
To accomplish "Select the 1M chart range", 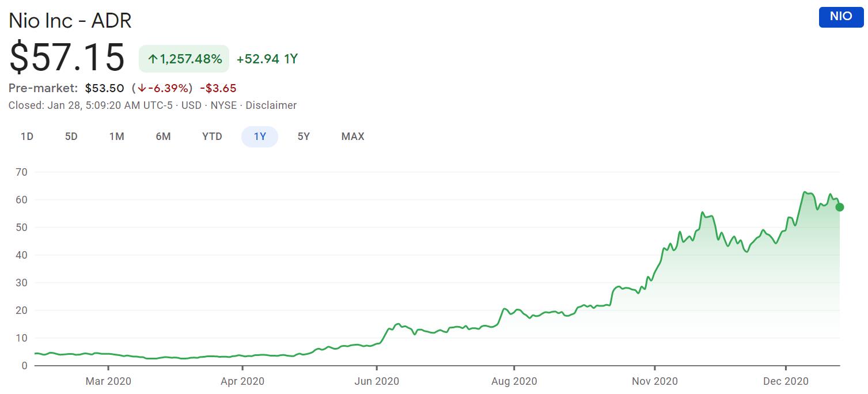I will pyautogui.click(x=117, y=137).
